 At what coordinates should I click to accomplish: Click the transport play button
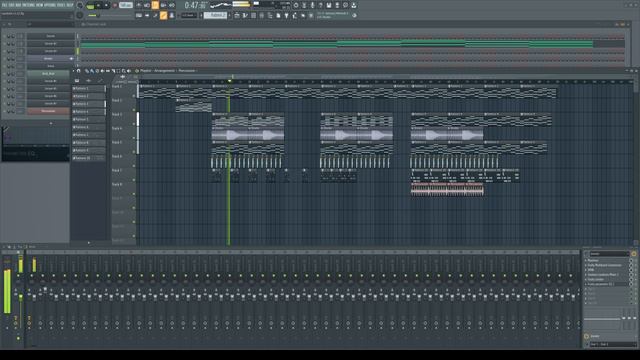click(x=98, y=5)
